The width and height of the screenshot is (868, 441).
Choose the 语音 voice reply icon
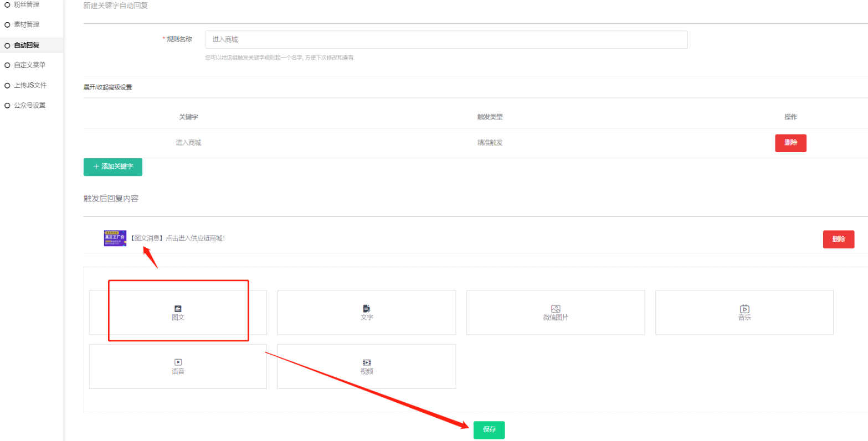pos(178,362)
